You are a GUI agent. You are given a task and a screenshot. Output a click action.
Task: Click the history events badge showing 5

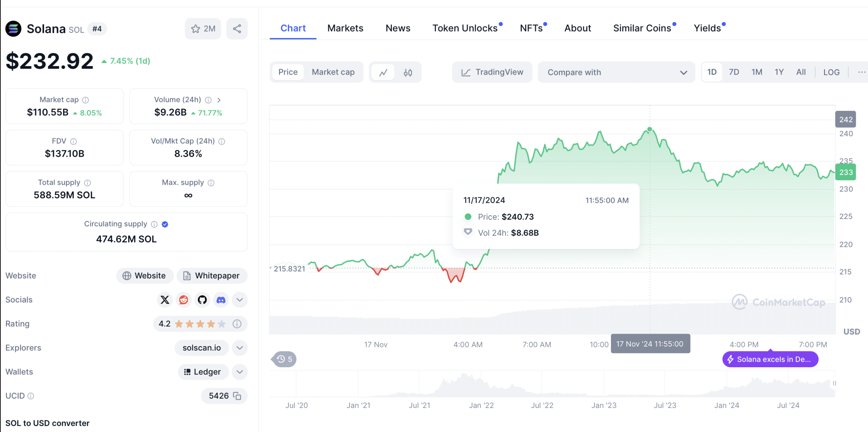coord(284,359)
